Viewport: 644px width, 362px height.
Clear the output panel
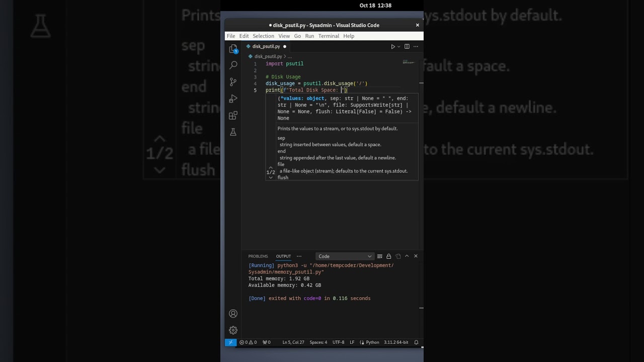380,256
